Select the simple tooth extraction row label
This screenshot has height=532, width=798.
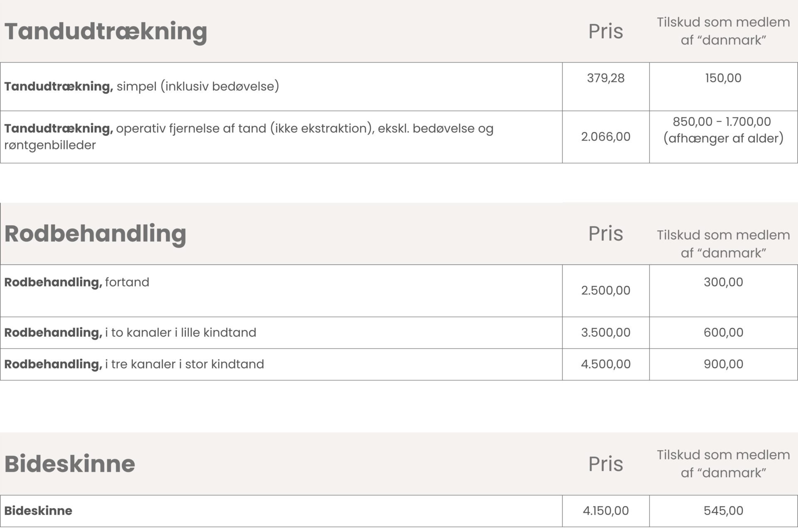[141, 86]
